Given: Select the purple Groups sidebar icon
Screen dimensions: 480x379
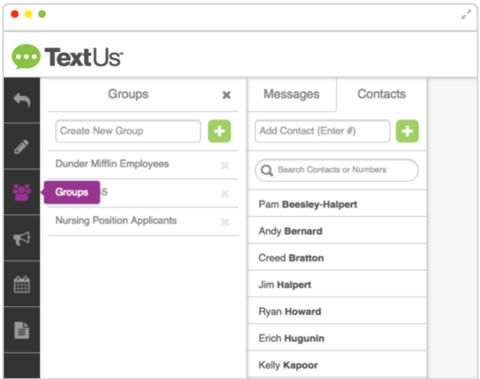Looking at the screenshot, I should point(22,192).
